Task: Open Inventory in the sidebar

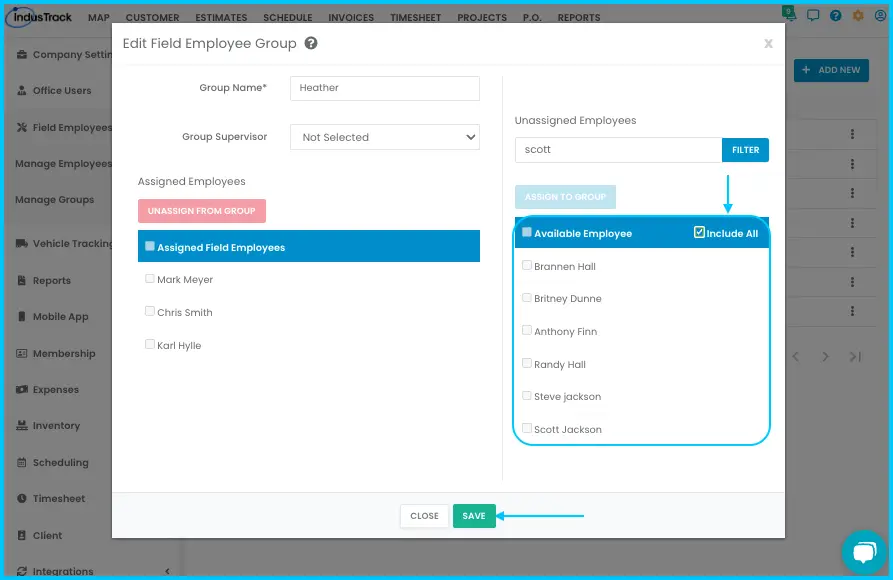Action: tap(48, 426)
